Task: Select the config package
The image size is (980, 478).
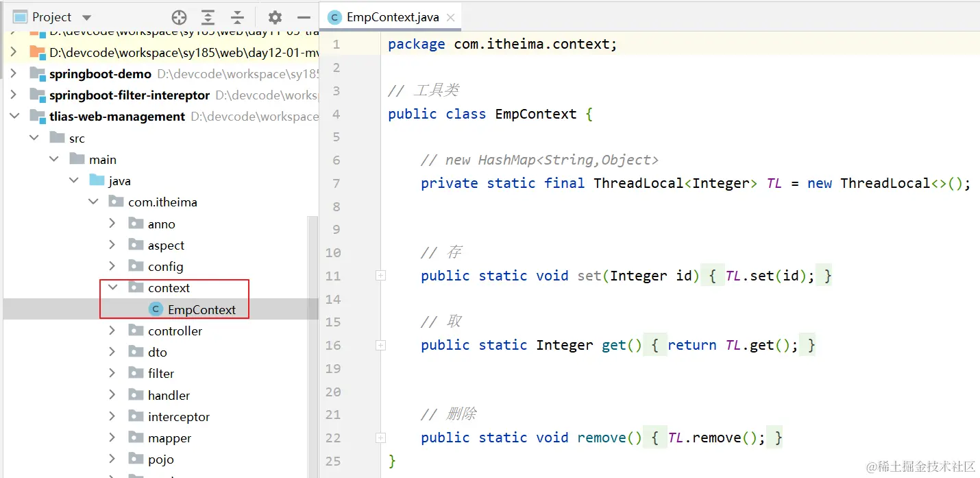Action: pos(165,266)
